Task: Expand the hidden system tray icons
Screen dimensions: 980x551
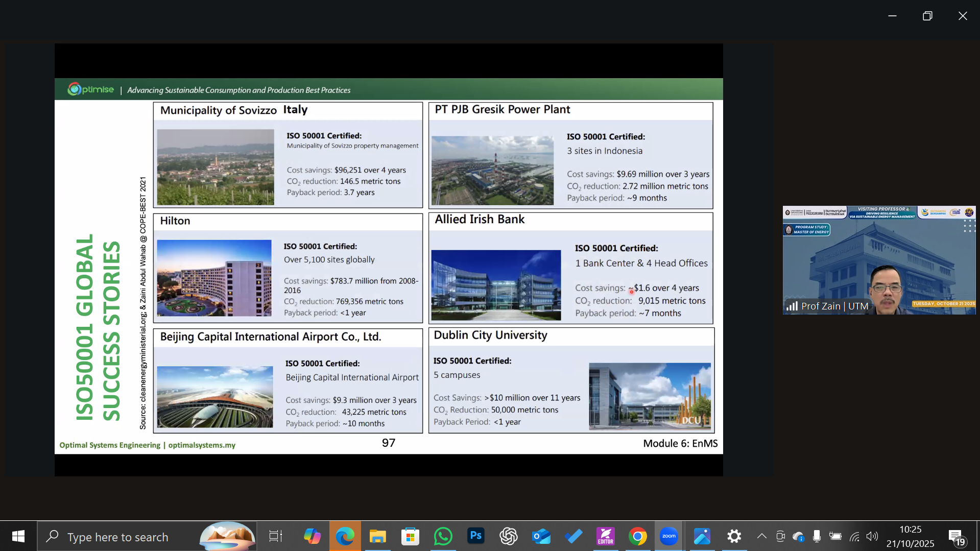Action: (x=761, y=536)
